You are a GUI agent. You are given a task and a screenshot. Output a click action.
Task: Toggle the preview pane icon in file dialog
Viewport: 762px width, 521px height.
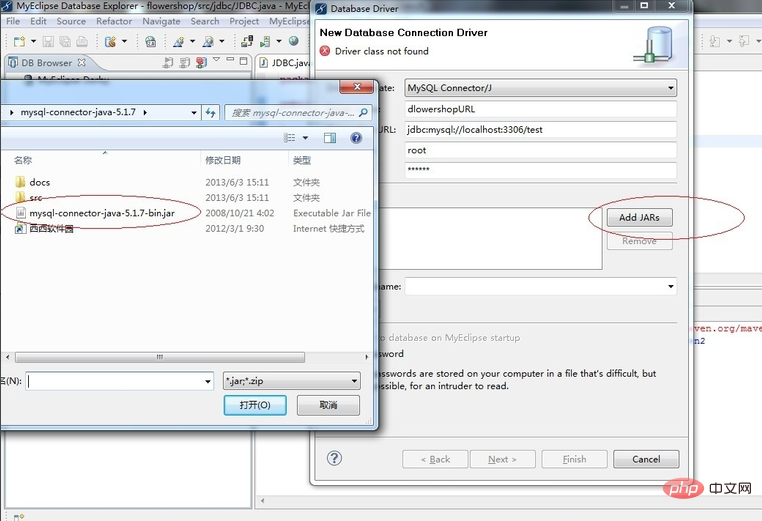coord(330,138)
